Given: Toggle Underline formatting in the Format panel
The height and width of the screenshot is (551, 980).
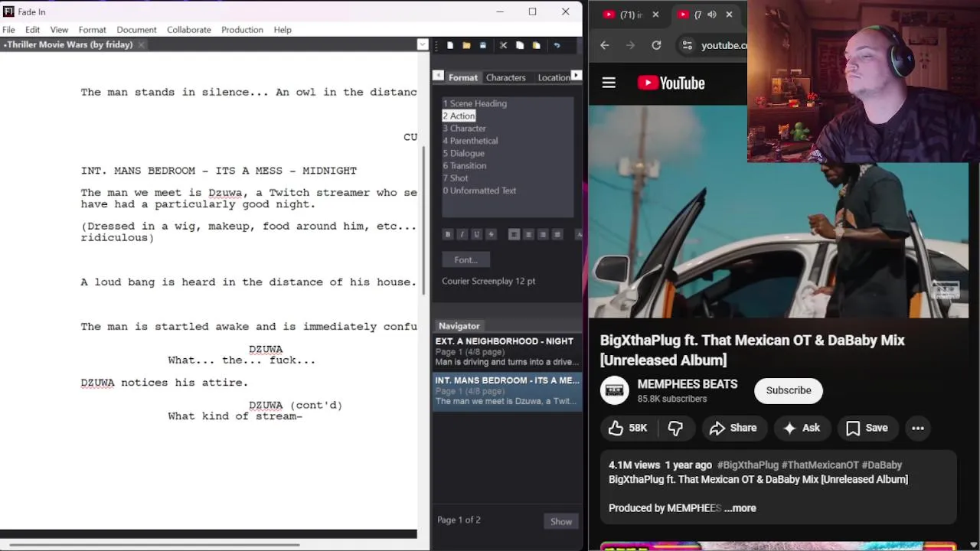Looking at the screenshot, I should click(476, 234).
